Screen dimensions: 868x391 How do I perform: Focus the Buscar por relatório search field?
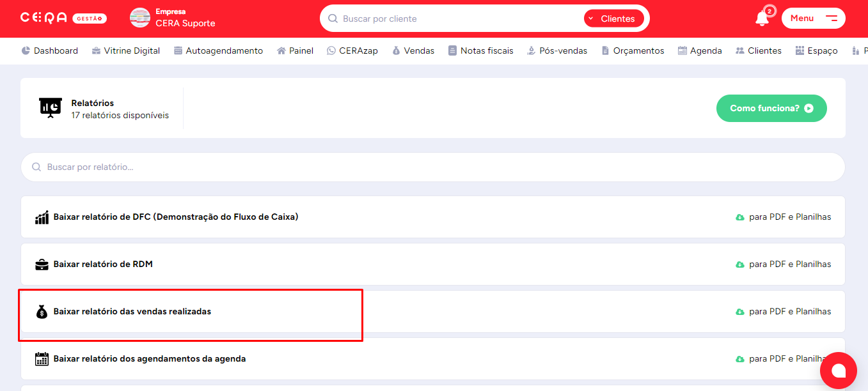coord(432,167)
